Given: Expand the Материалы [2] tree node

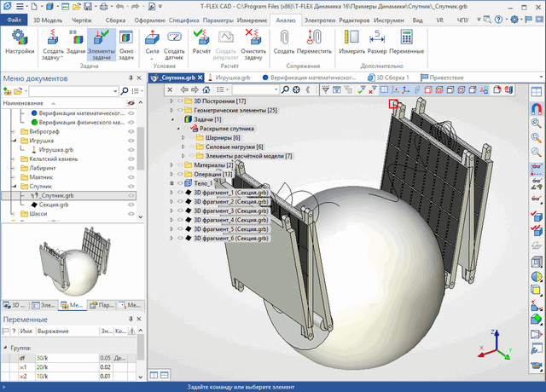Looking at the screenshot, I should (x=171, y=164).
